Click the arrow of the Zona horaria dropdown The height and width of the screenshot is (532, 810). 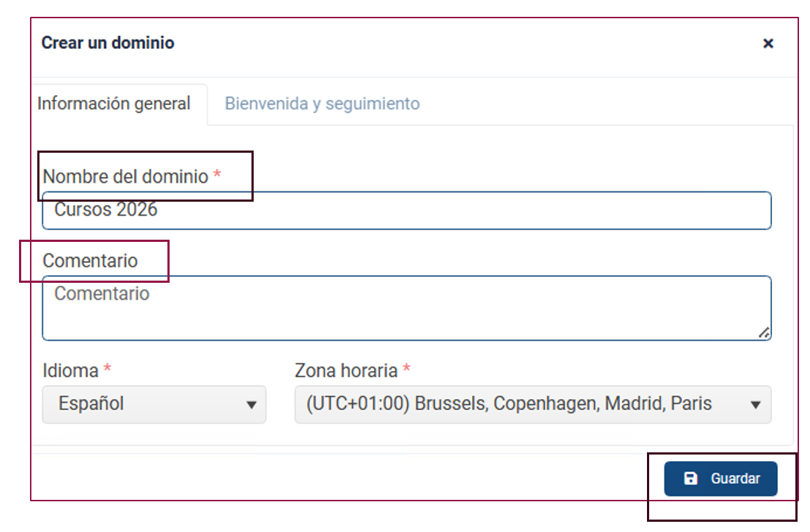tap(755, 405)
